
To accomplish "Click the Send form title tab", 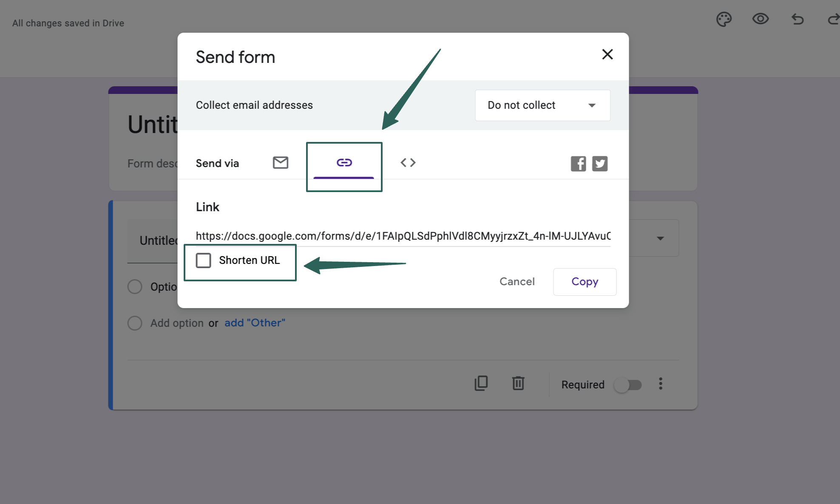I will [236, 57].
